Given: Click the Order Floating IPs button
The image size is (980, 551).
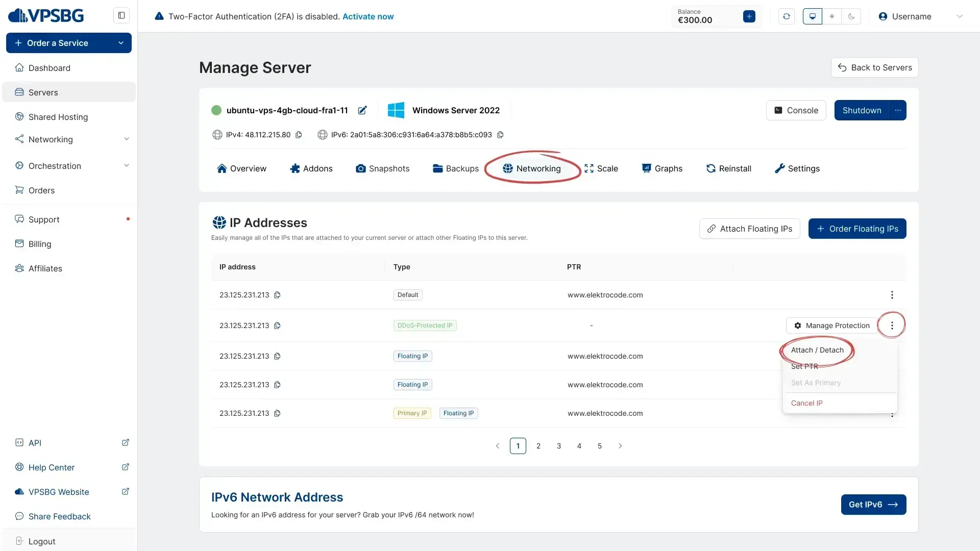Looking at the screenshot, I should coord(857,229).
